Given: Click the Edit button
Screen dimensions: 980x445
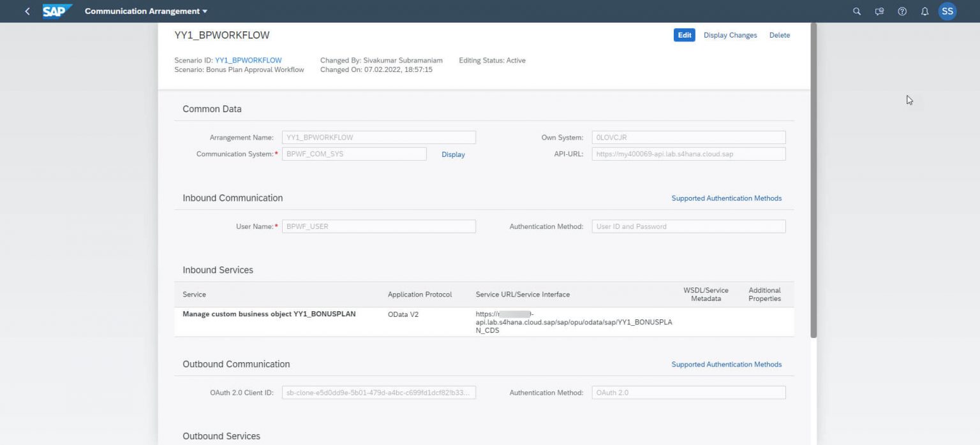Looking at the screenshot, I should tap(684, 35).
